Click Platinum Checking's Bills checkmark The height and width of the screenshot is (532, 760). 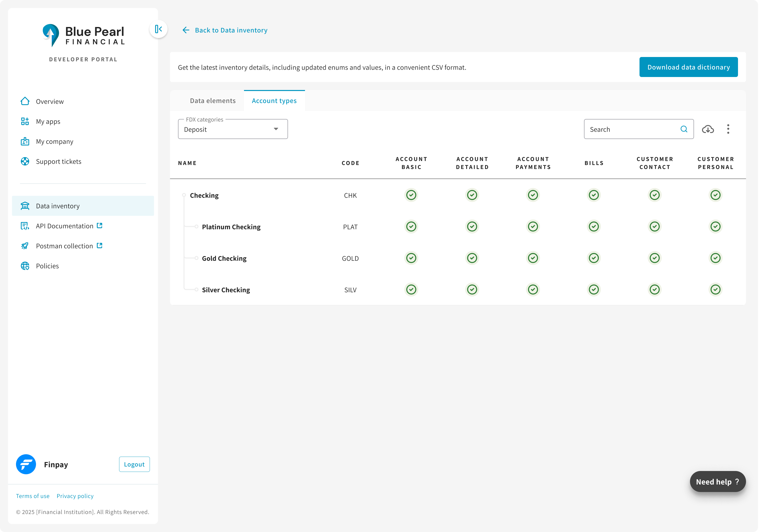594,226
